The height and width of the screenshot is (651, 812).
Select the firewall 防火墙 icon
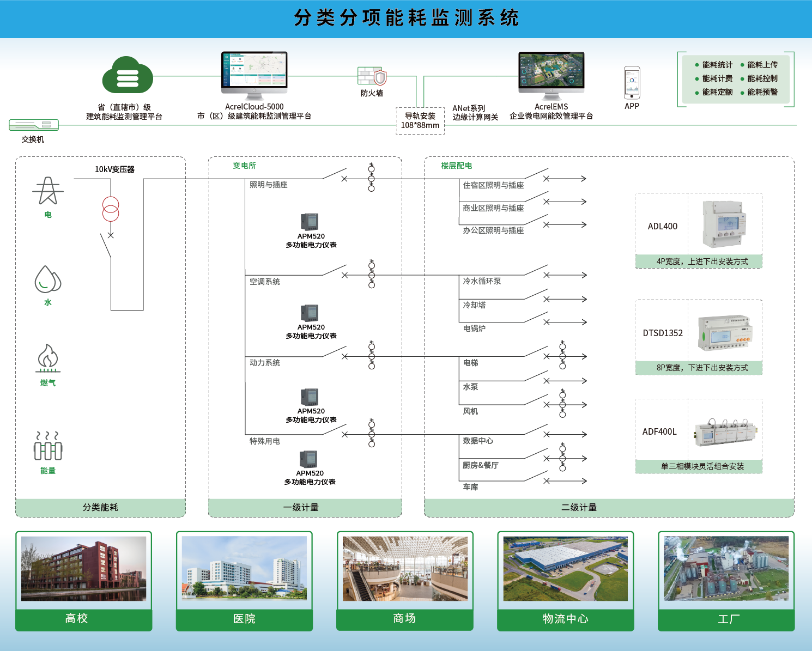click(372, 77)
